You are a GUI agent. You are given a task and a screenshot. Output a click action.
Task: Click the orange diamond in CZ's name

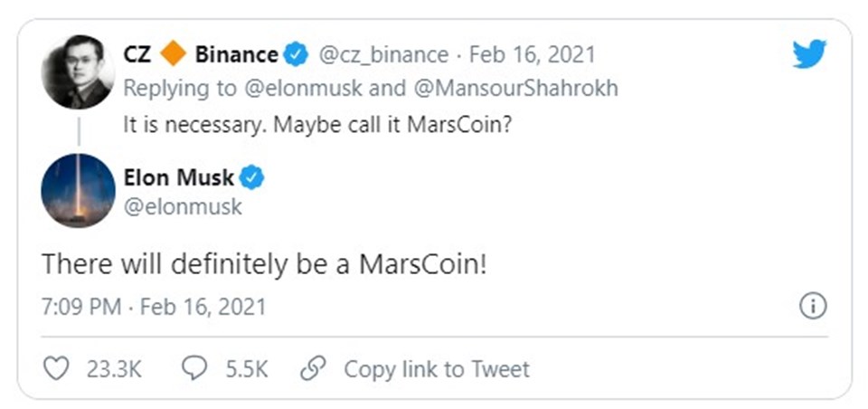[x=172, y=55]
